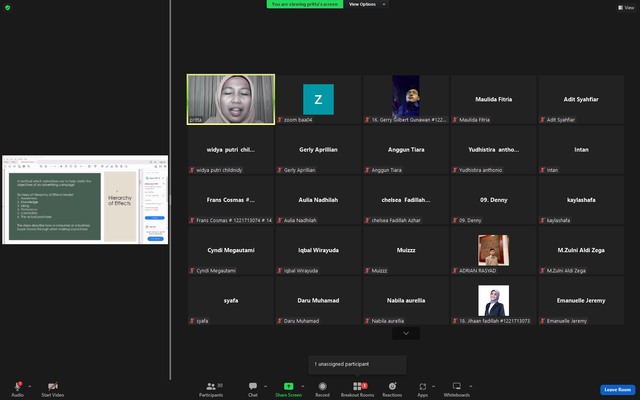Select the Adit Syahfiar tile
The height and width of the screenshot is (400, 640).
pyautogui.click(x=581, y=99)
